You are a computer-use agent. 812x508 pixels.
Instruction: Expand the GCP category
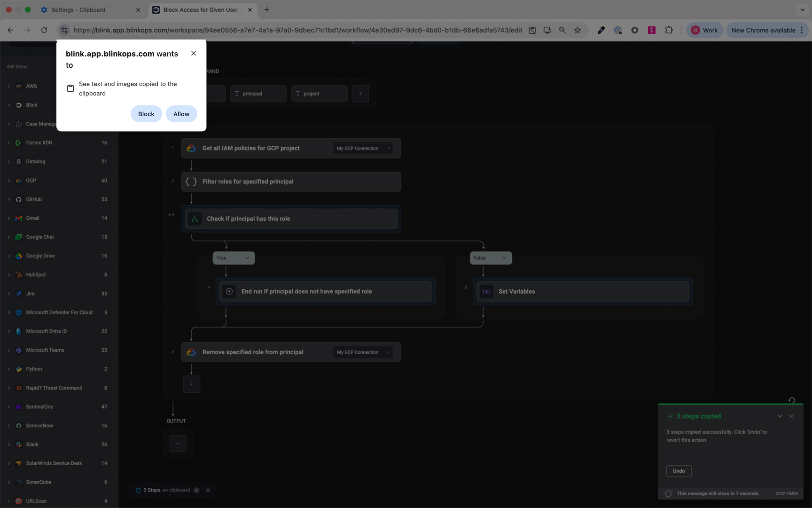pyautogui.click(x=9, y=181)
